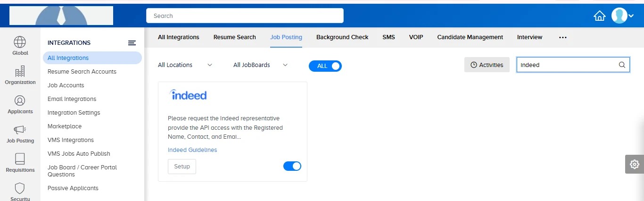Open Resume Search Accounts
644x201 pixels.
click(82, 72)
